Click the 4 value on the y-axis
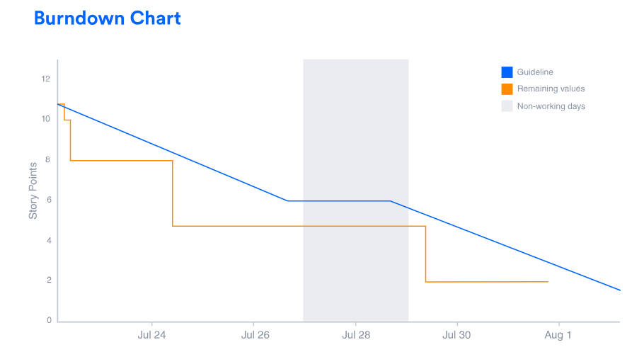The image size is (644, 357). coord(48,240)
